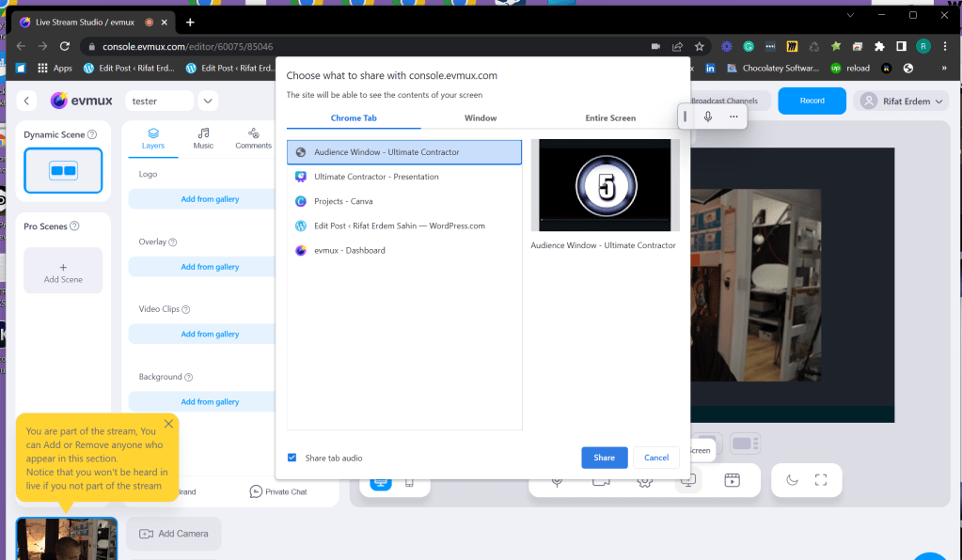962x560 pixels.
Task: Enter fullscreen with the expand icon
Action: [x=821, y=480]
